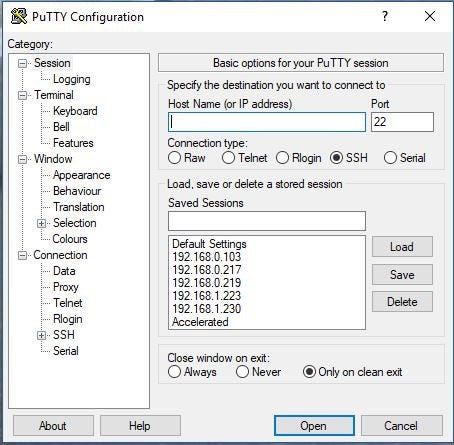Open the Keyboard settings category
454x445 pixels.
click(75, 111)
